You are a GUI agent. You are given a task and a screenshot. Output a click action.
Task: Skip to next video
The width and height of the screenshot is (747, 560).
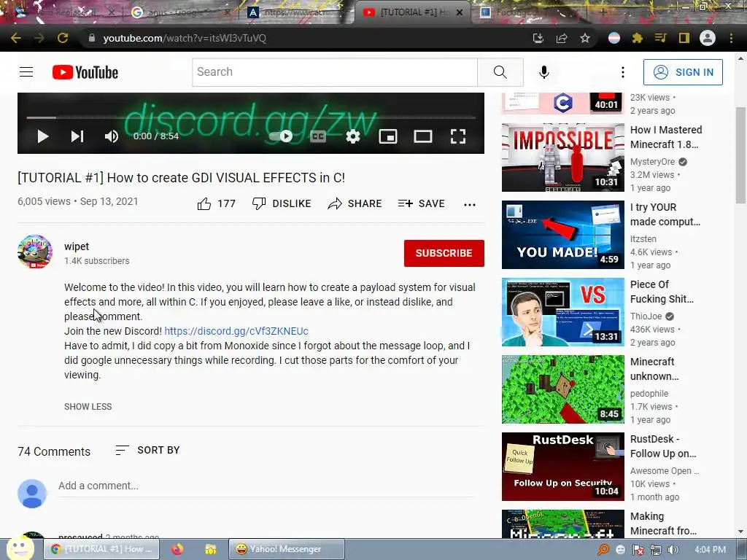click(x=77, y=136)
